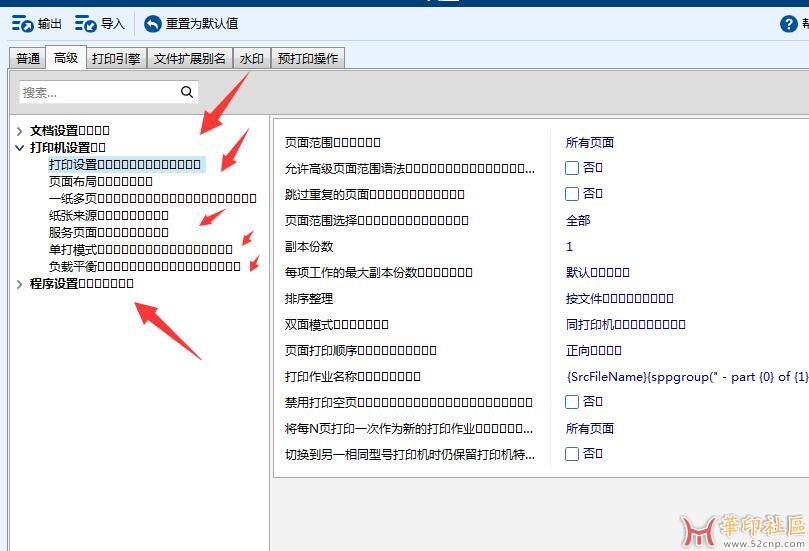
Task: Open the 预打印操作 tab
Action: (308, 58)
